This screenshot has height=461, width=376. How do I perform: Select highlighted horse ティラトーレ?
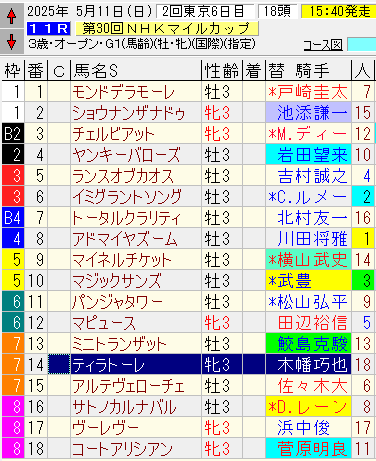pyautogui.click(x=136, y=365)
